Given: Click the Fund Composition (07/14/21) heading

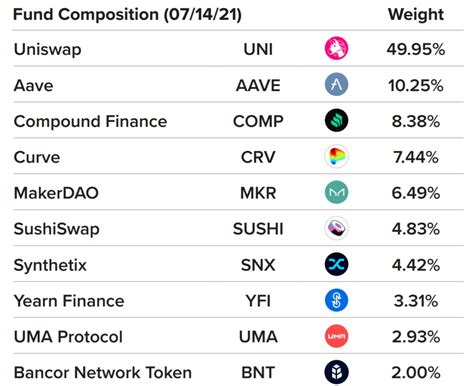Looking at the screenshot, I should tap(127, 15).
